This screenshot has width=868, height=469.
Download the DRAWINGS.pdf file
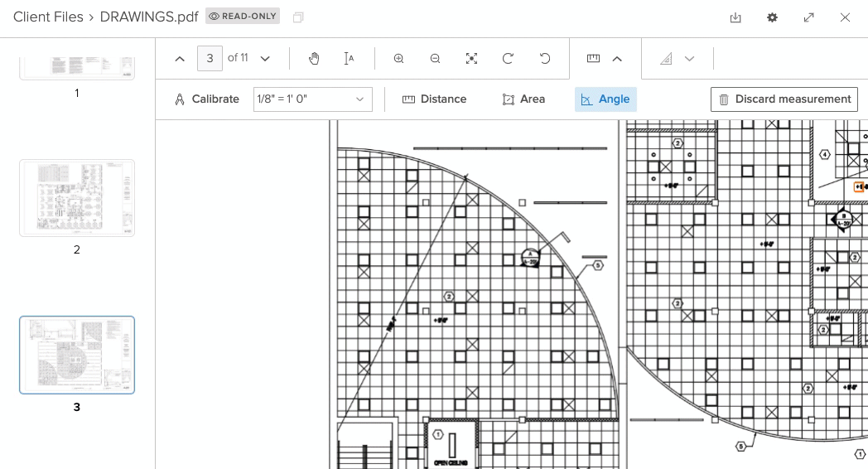click(735, 17)
